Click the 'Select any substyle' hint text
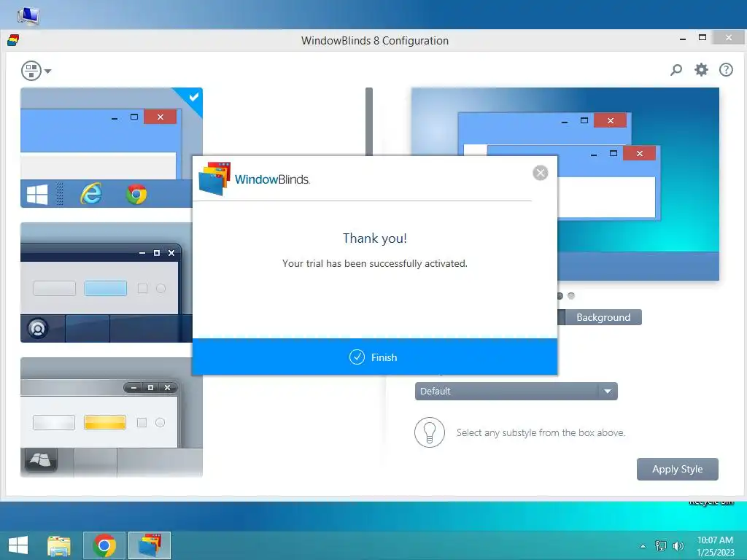 point(541,432)
